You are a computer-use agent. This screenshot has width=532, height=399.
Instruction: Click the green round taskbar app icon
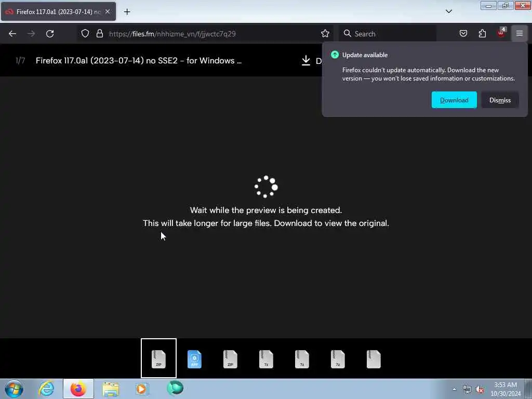[175, 389]
